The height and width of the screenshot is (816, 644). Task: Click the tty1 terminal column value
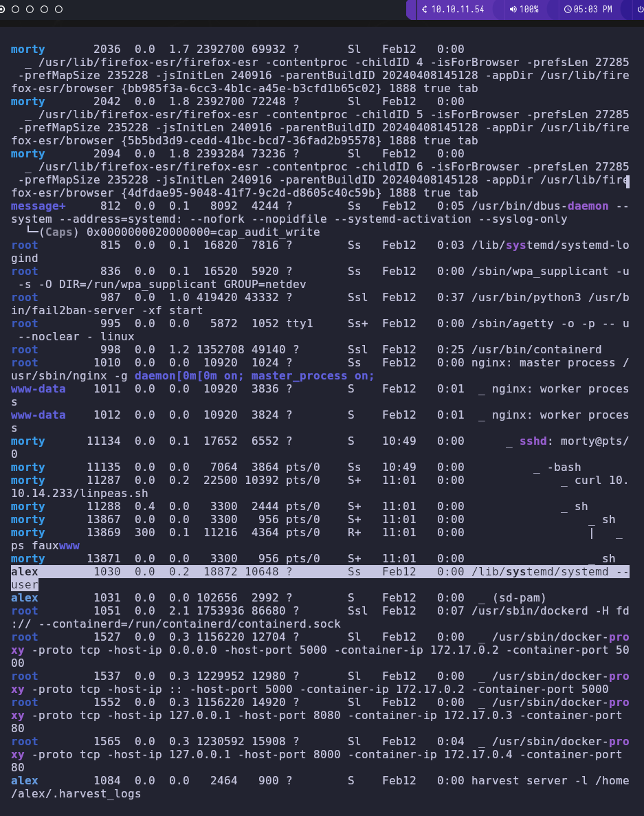pos(300,324)
